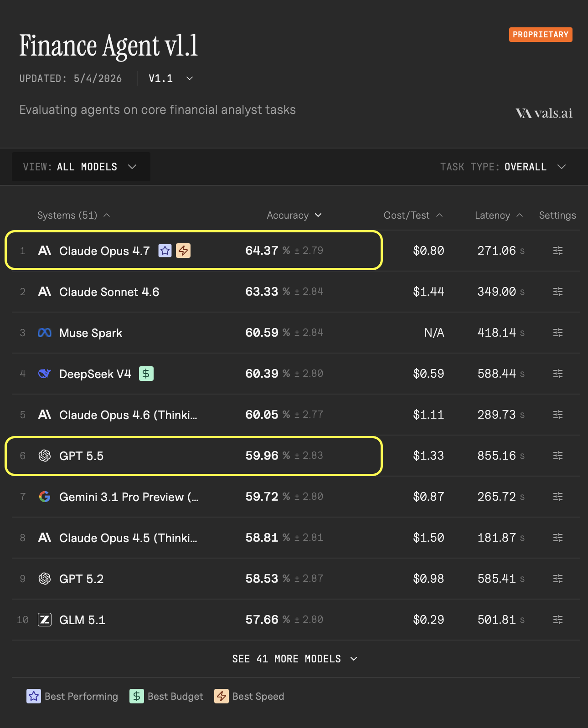This screenshot has width=588, height=728.
Task: Open settings icon for DeepSeek V4 row
Action: point(558,374)
